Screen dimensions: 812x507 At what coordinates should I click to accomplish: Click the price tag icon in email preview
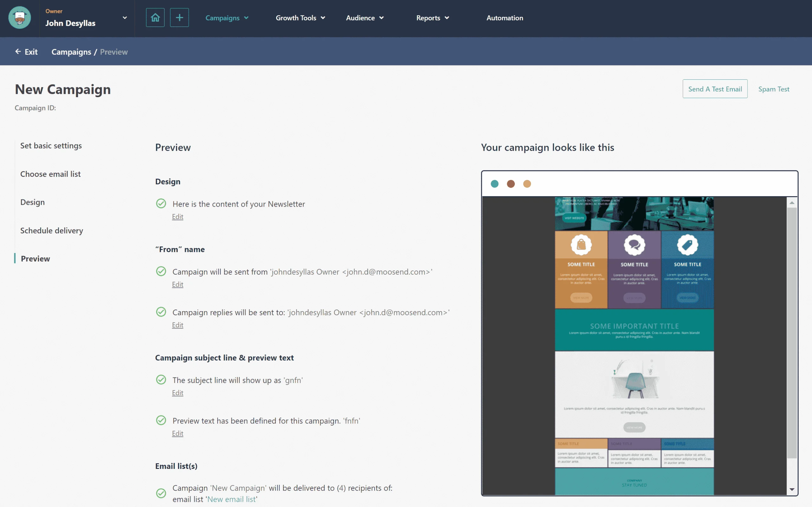(687, 245)
